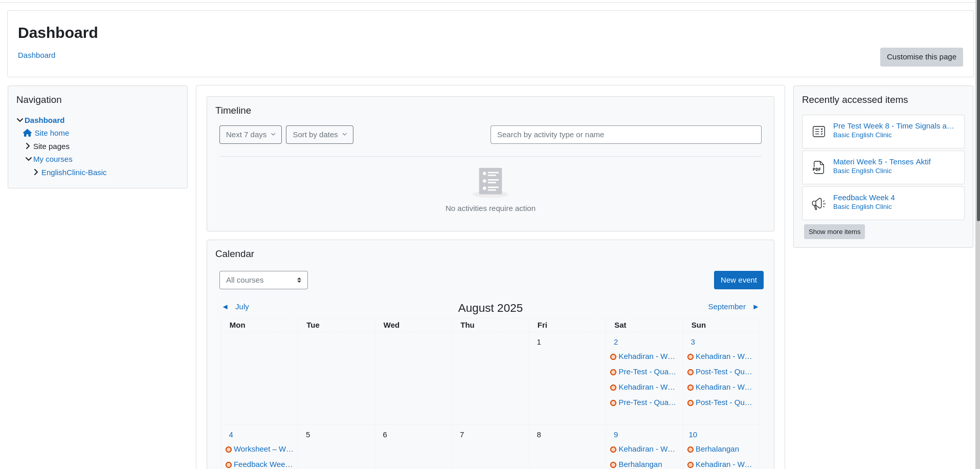Image resolution: width=980 pixels, height=469 pixels.
Task: Open the Sort by dates dropdown
Action: click(x=320, y=135)
